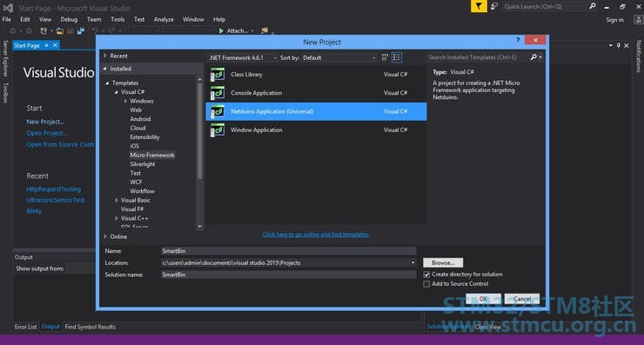Collapse the Visual C# tree node
The width and height of the screenshot is (644, 345).
117,92
